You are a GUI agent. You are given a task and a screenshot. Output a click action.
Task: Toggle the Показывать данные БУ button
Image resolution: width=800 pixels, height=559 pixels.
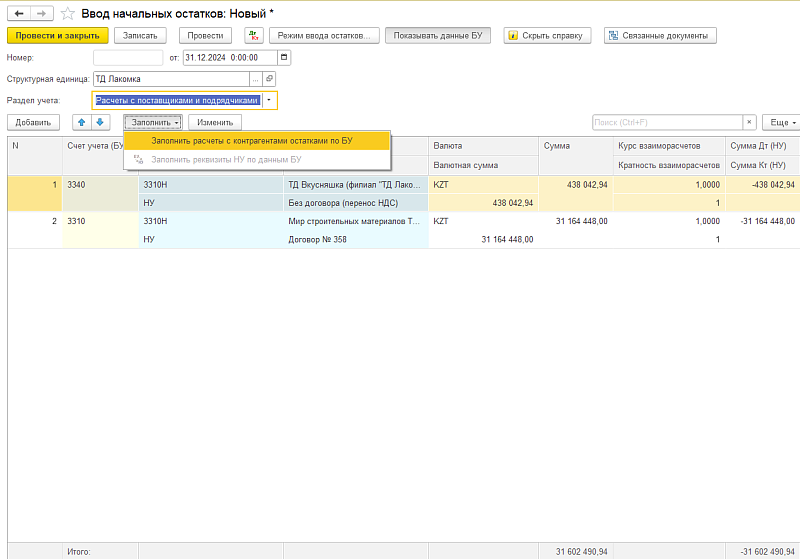pos(438,35)
